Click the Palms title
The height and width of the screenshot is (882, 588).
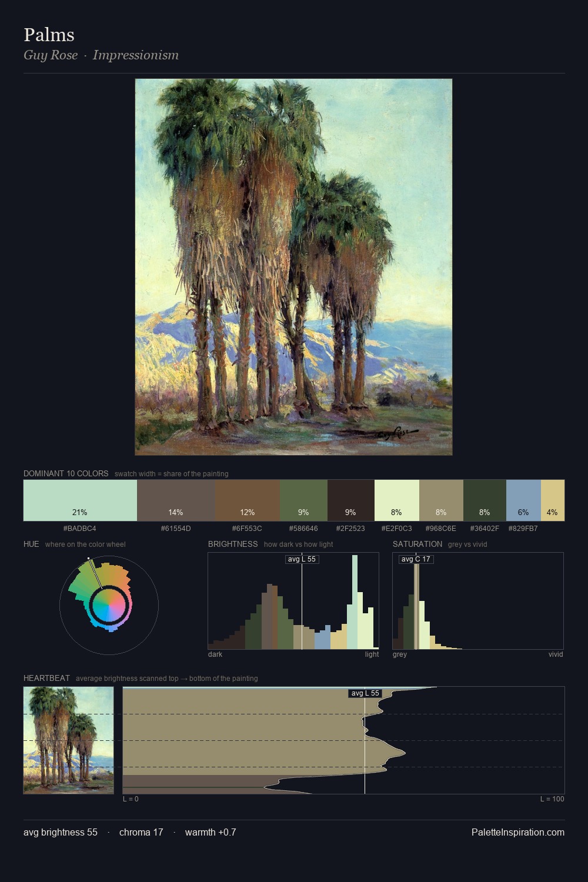(49, 35)
